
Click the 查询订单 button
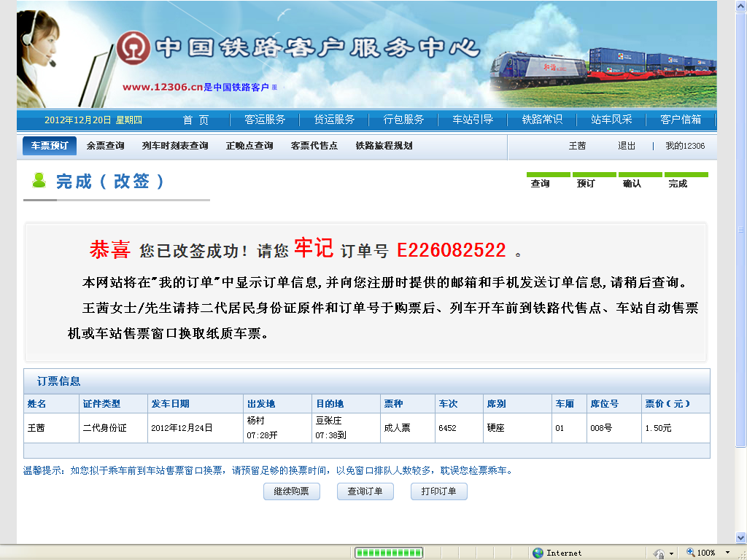click(x=365, y=491)
